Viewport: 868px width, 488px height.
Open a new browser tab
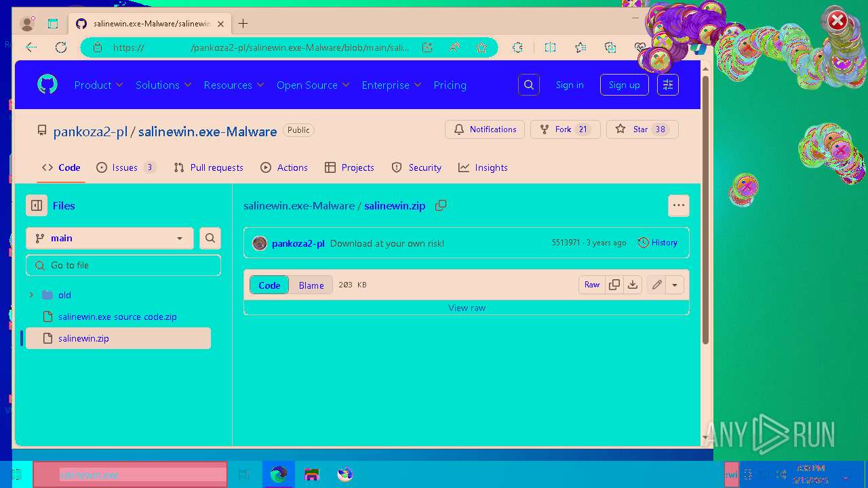coord(243,24)
